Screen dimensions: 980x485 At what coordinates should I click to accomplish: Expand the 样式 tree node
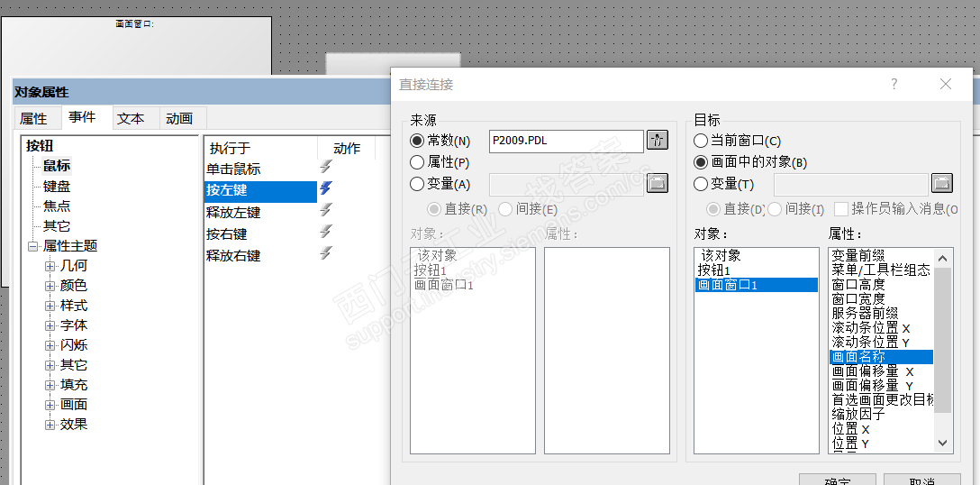click(x=50, y=306)
